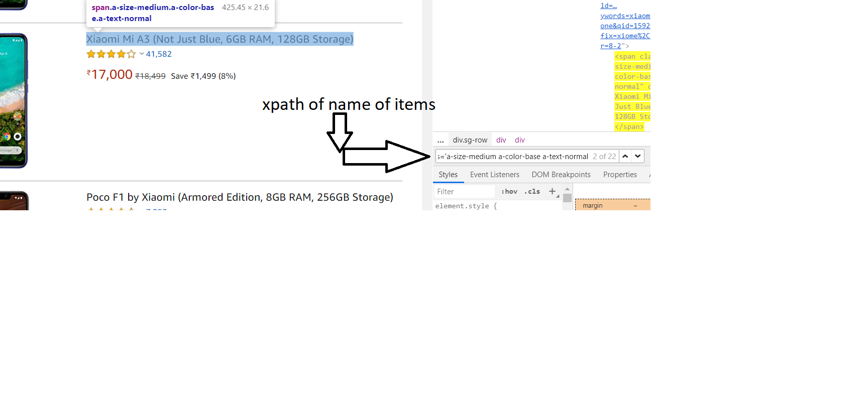The width and height of the screenshot is (868, 415).
Task: Toggle the :hov element state button
Action: click(509, 192)
